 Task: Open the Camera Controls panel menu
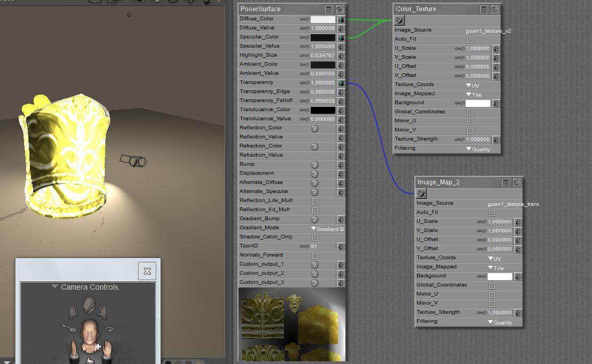click(55, 287)
